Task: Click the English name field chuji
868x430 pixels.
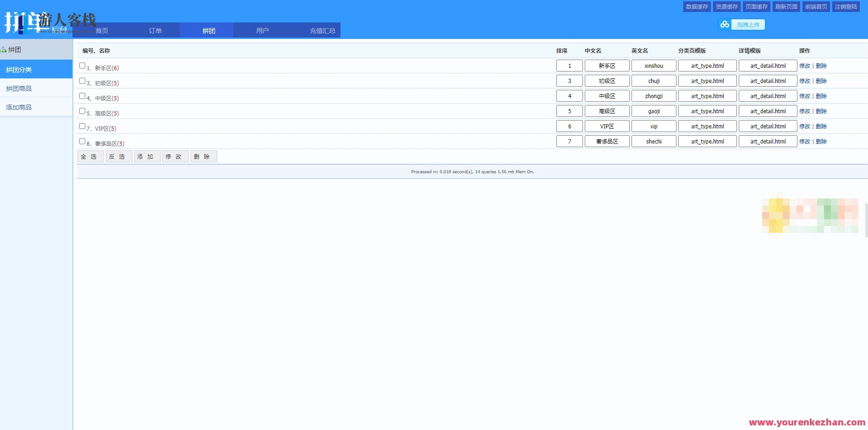Action: (654, 81)
